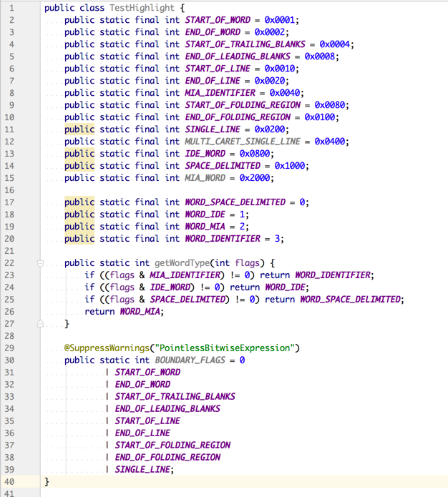The height and width of the screenshot is (497, 448).
Task: Click START_OF_FOLDING_REGION on line 9
Action: [x=243, y=105]
